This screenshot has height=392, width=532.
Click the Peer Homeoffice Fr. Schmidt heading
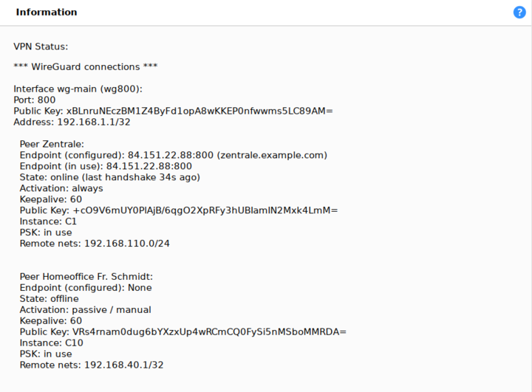86,277
